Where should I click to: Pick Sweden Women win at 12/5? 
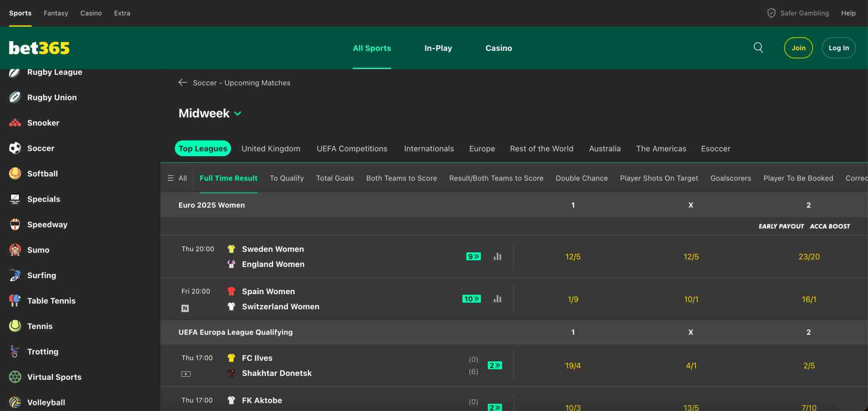[573, 257]
